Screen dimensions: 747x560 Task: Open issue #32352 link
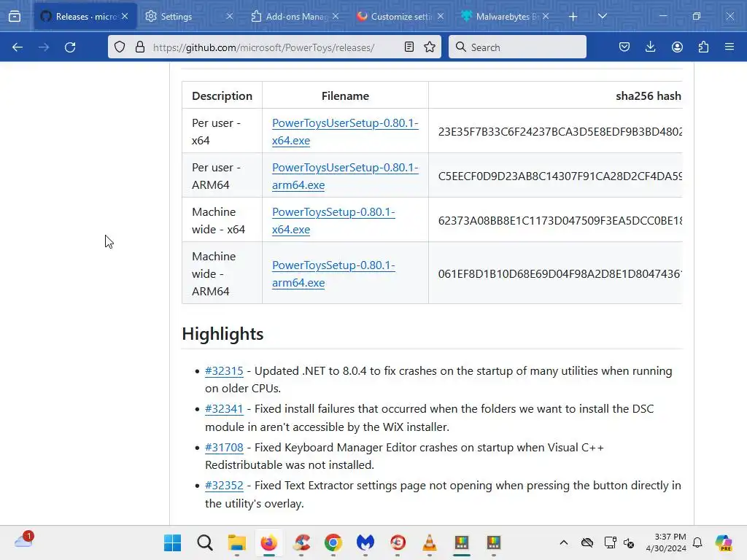(224, 486)
